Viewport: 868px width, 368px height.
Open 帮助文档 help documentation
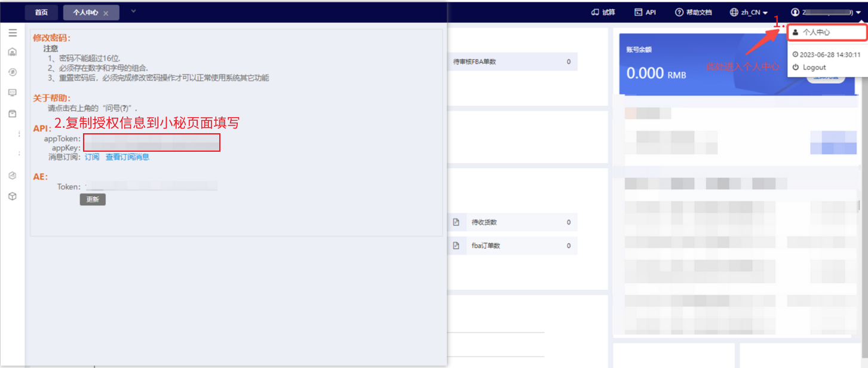coord(694,12)
